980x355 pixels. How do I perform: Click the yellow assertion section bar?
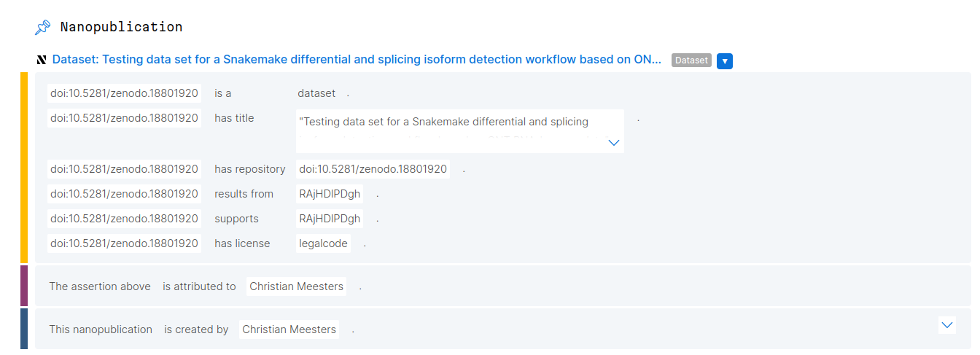[24, 168]
